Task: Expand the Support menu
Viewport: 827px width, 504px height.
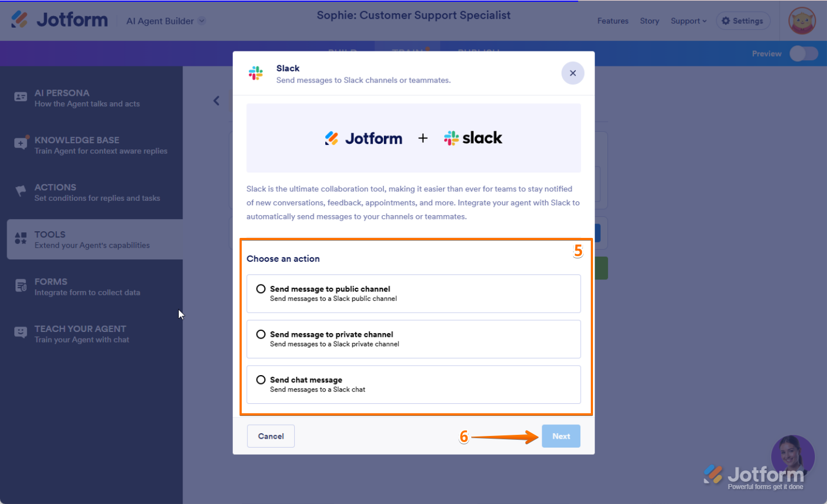Action: click(x=689, y=21)
